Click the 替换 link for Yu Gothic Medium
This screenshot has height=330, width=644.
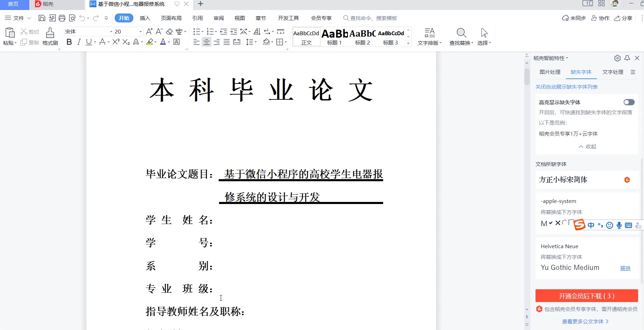point(625,268)
